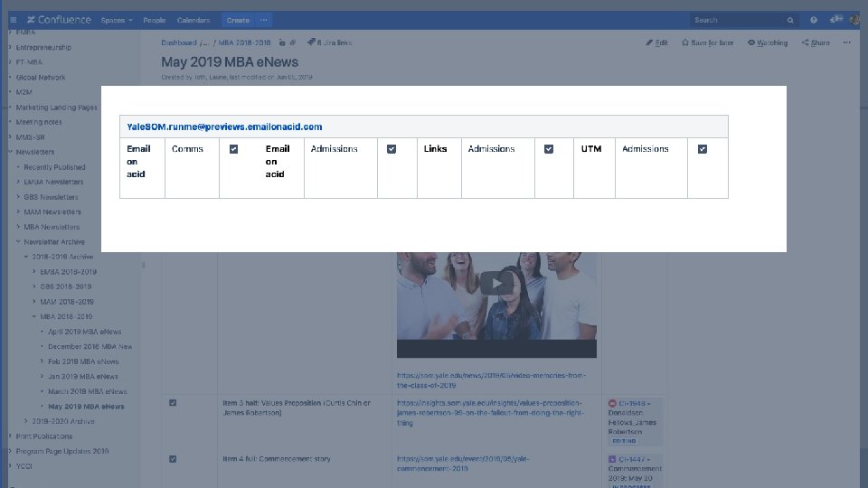Collapse the Newsletters tree node
Screen dimensions: 868x488
coord(10,152)
